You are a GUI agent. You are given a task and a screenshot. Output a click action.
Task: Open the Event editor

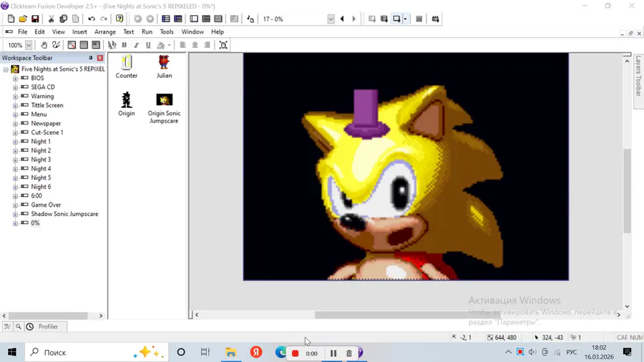click(206, 19)
